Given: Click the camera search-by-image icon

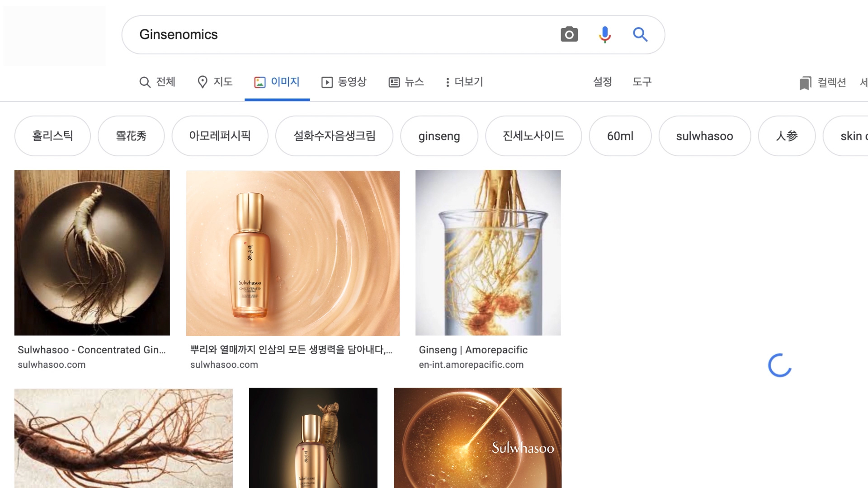Looking at the screenshot, I should (569, 34).
